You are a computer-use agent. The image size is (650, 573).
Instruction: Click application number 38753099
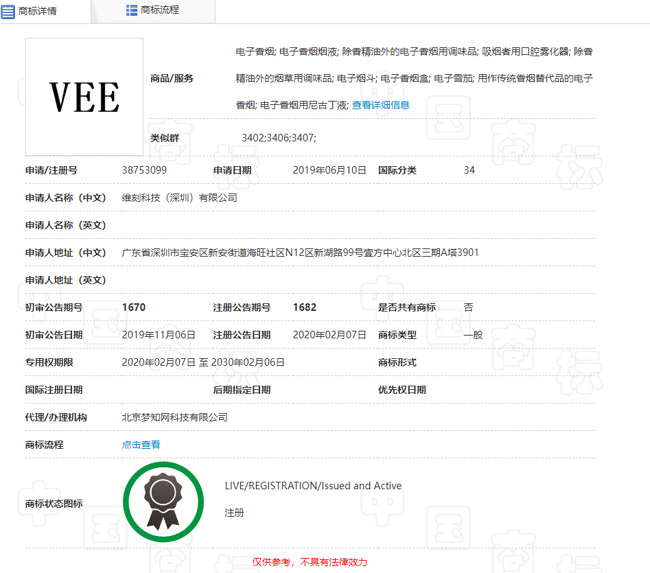tap(144, 171)
